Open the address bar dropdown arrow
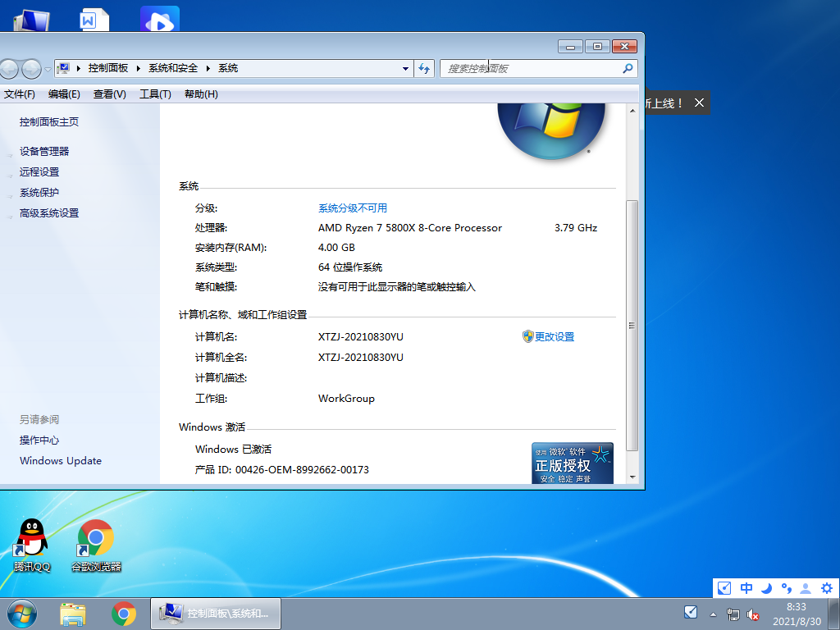840x630 pixels. tap(404, 68)
